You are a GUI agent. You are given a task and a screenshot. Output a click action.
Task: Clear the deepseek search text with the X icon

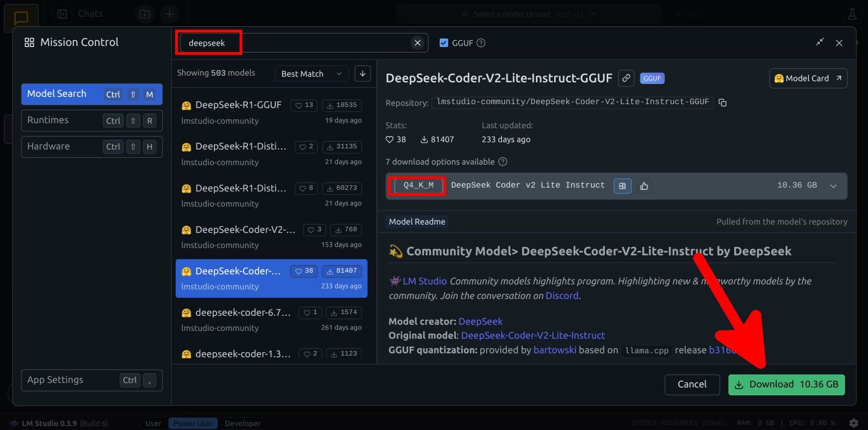(417, 43)
